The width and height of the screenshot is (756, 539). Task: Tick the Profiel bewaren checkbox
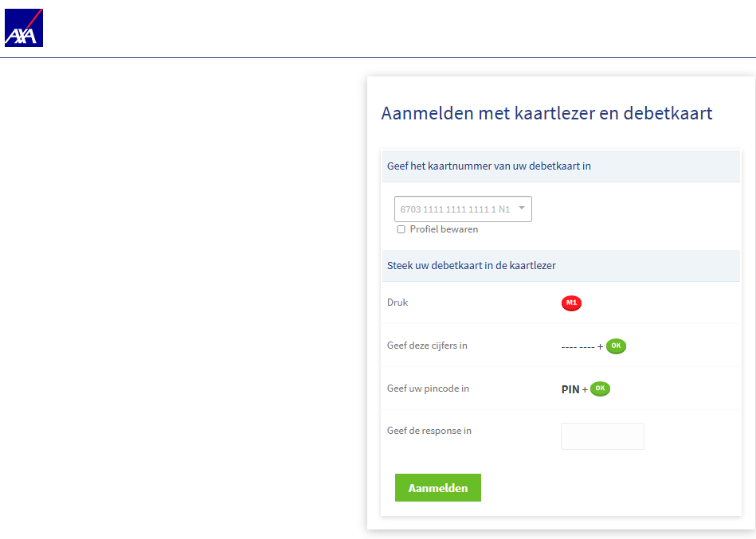click(401, 229)
